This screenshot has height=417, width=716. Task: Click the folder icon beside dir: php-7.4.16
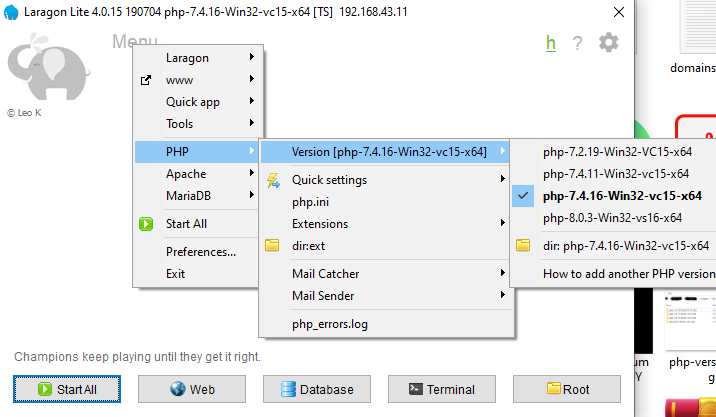coord(523,245)
